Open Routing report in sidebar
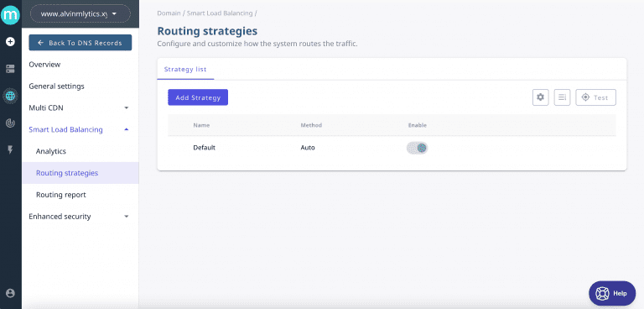The image size is (644, 309). [60, 195]
